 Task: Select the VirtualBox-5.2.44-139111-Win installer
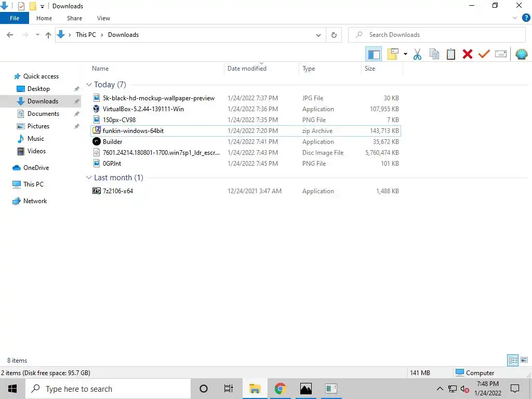click(246, 109)
